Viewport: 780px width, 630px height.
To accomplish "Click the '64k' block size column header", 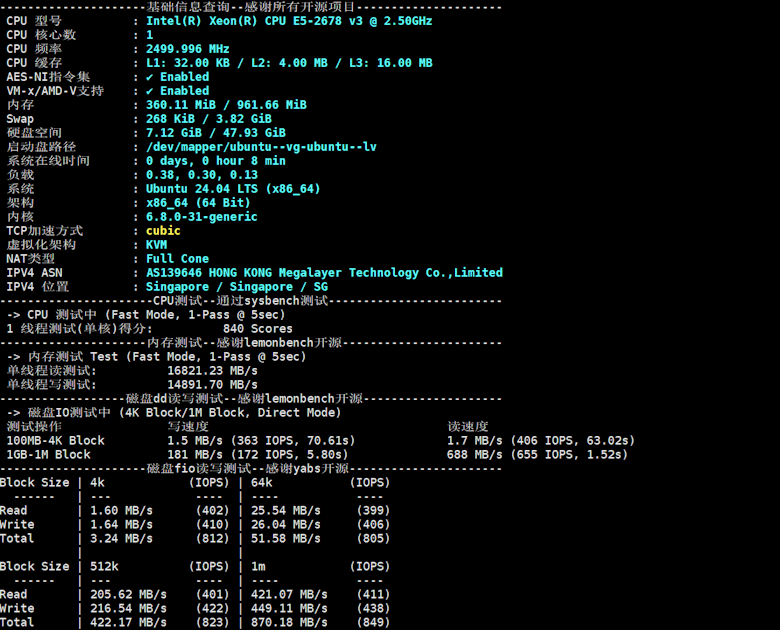I will (x=262, y=483).
